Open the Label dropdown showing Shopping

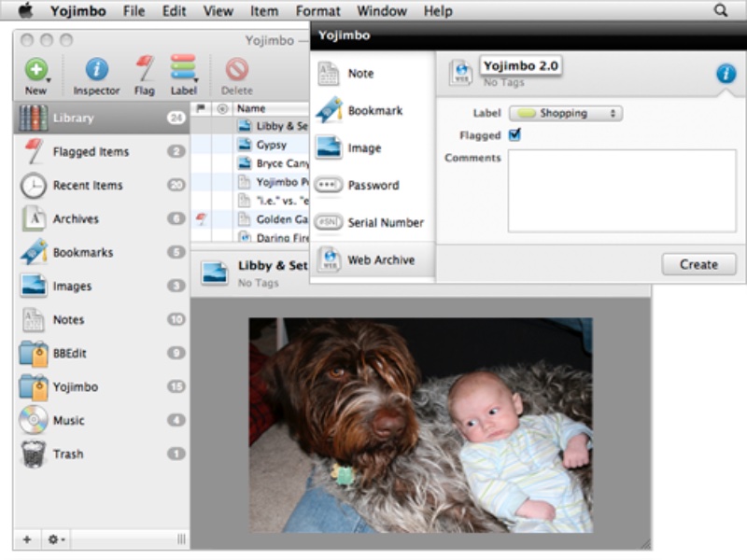point(565,113)
